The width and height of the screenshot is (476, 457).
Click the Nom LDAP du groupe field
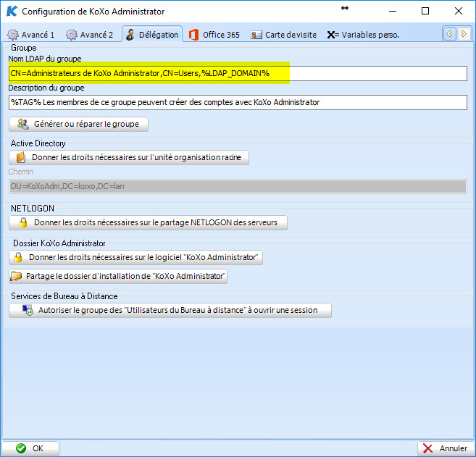click(x=238, y=73)
